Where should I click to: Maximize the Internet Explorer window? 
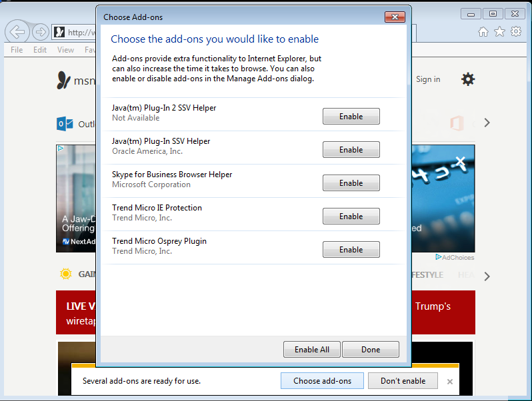(493, 14)
